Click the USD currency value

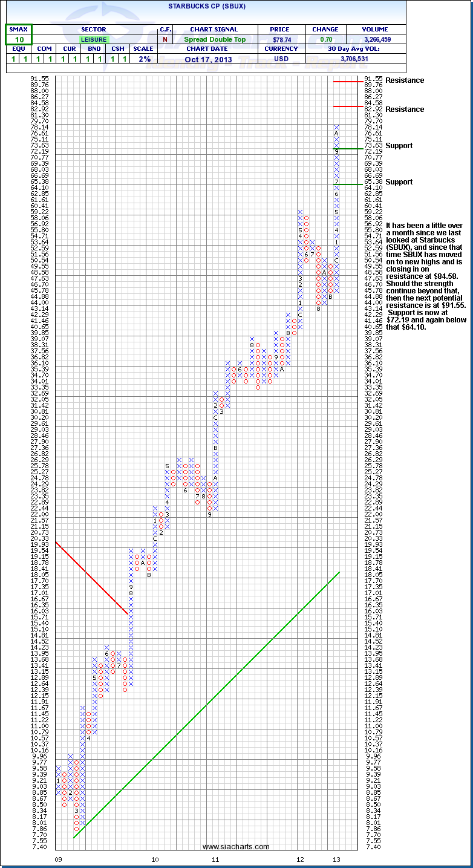(x=280, y=59)
